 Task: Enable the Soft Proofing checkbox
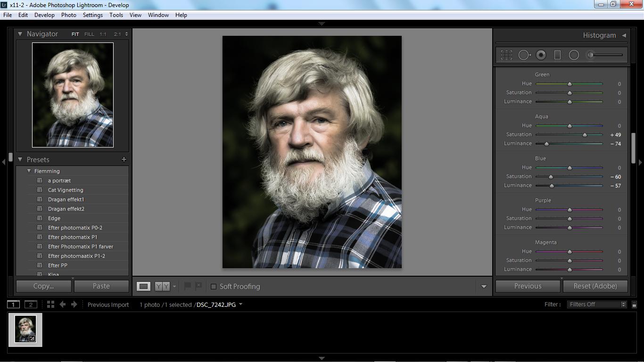tap(214, 287)
